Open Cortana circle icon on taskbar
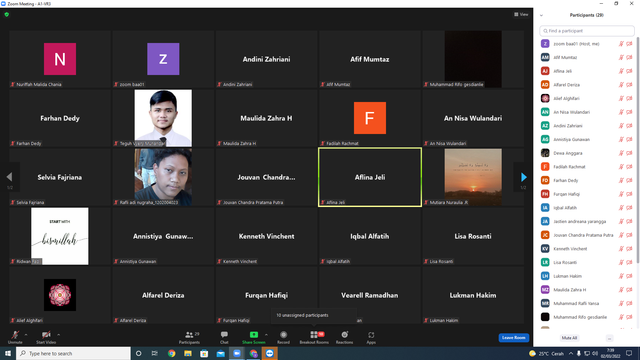The image size is (640, 360). [x=138, y=353]
